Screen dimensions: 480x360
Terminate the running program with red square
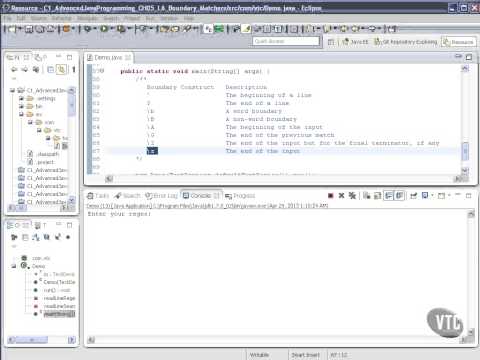tap(331, 196)
